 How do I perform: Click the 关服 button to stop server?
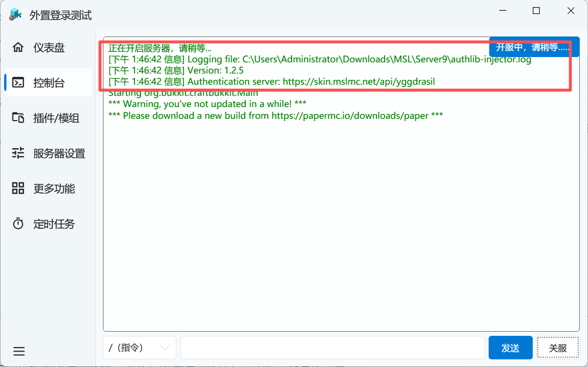tap(557, 348)
